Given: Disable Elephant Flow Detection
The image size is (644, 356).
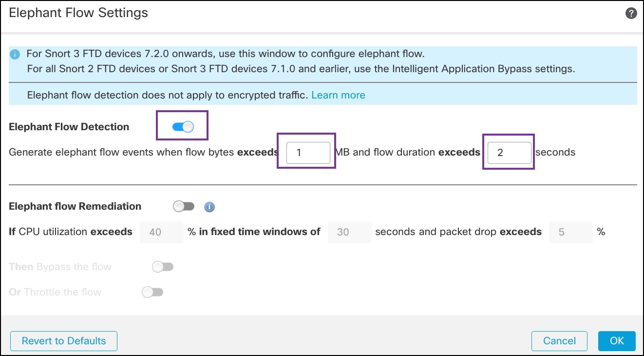Looking at the screenshot, I should pos(182,126).
